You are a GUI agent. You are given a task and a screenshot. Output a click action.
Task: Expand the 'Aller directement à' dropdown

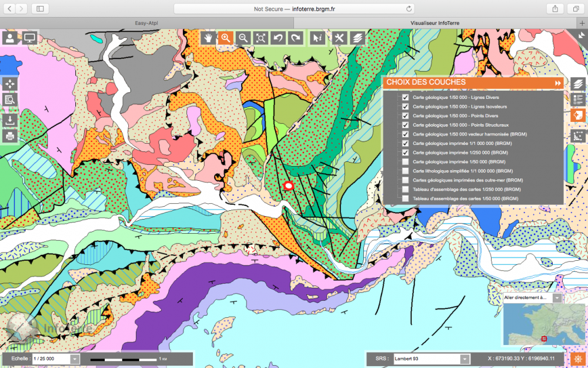pos(556,298)
